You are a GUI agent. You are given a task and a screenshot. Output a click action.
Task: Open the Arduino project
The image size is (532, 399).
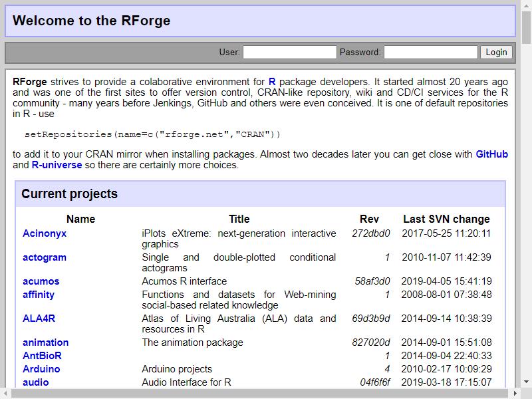(x=41, y=369)
